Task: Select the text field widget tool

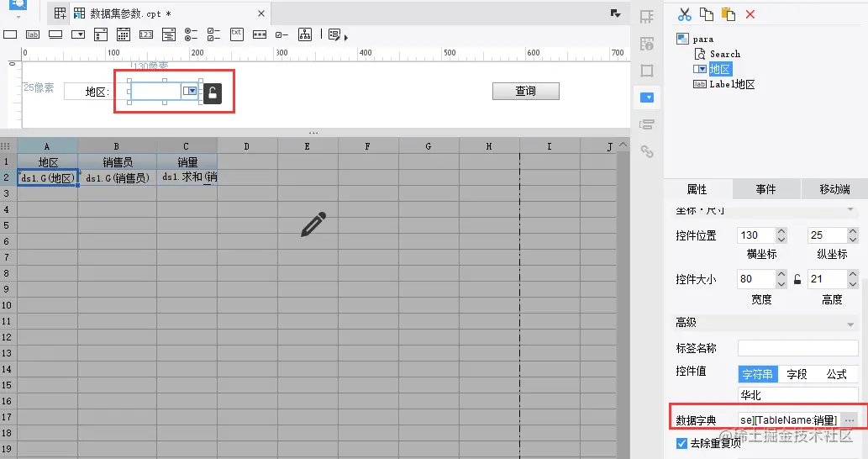Action: (x=10, y=34)
